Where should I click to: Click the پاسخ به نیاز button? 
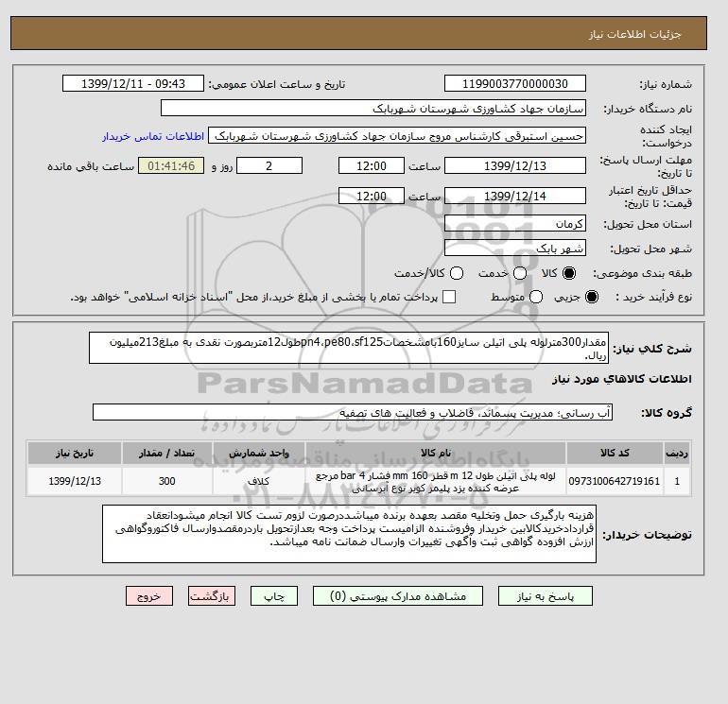tap(546, 596)
